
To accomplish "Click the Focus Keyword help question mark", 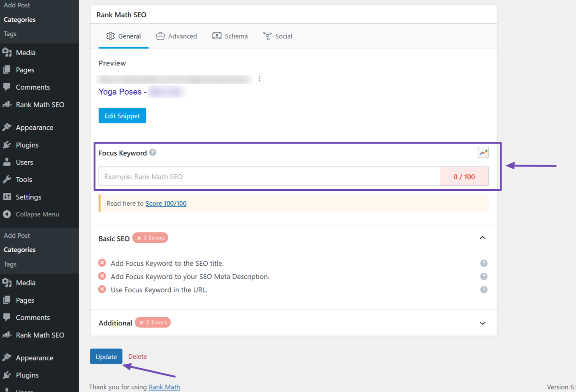I will pos(153,153).
